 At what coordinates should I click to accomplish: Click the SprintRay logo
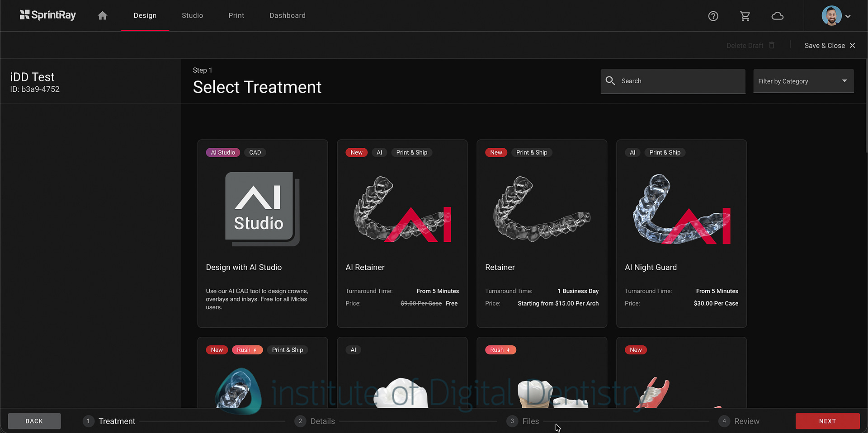coord(47,15)
